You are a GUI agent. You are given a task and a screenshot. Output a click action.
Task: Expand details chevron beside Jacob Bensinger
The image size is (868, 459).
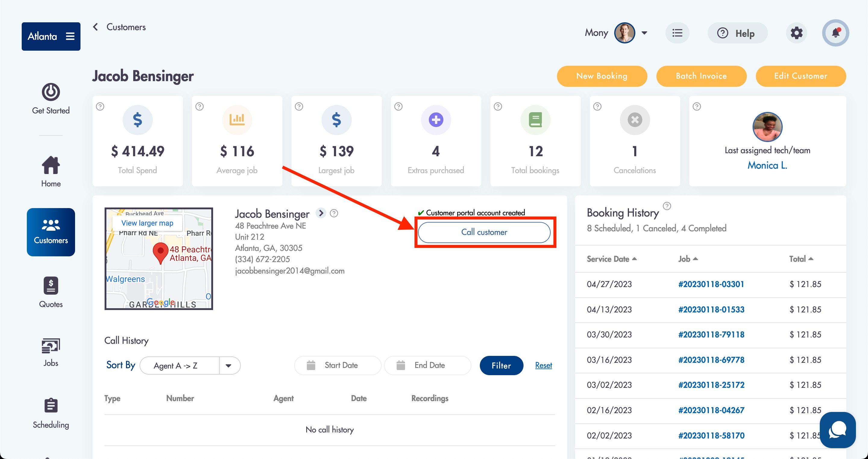321,213
